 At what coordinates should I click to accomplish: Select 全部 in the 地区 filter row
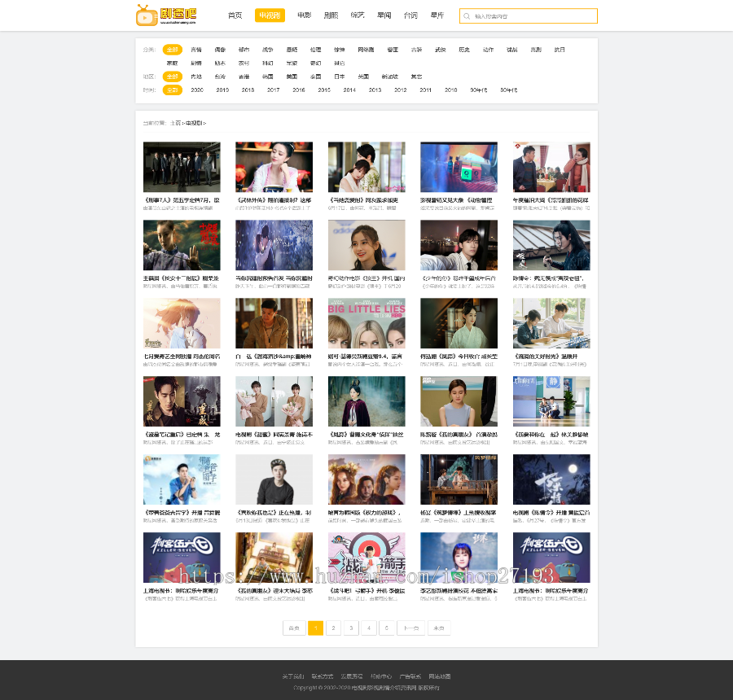coord(173,77)
